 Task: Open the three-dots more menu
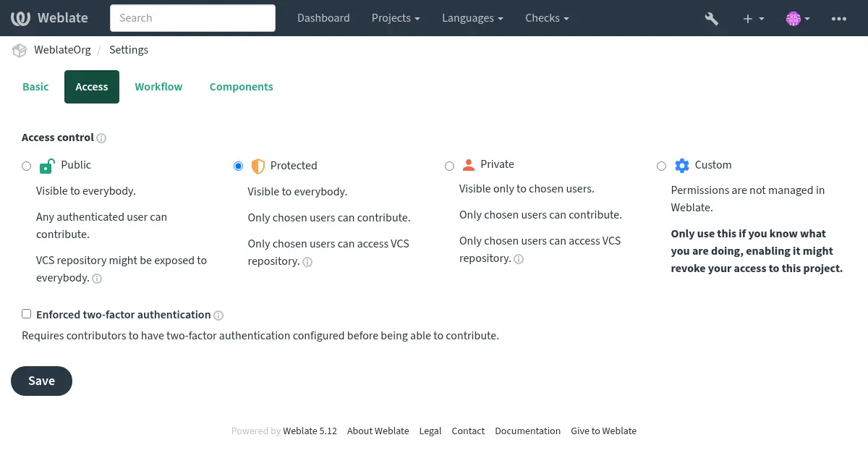[839, 18]
